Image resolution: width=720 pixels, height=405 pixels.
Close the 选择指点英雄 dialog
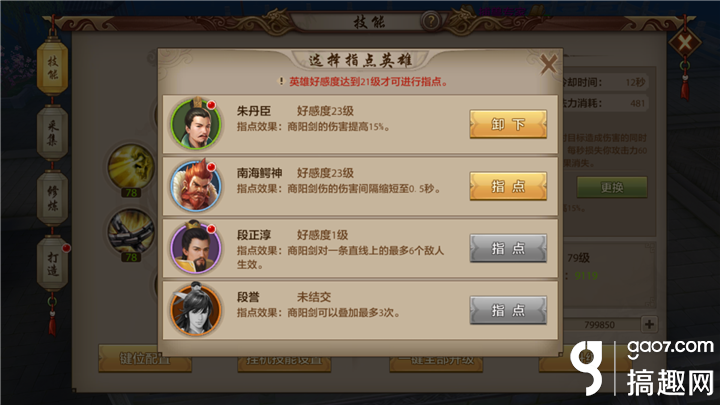[548, 64]
